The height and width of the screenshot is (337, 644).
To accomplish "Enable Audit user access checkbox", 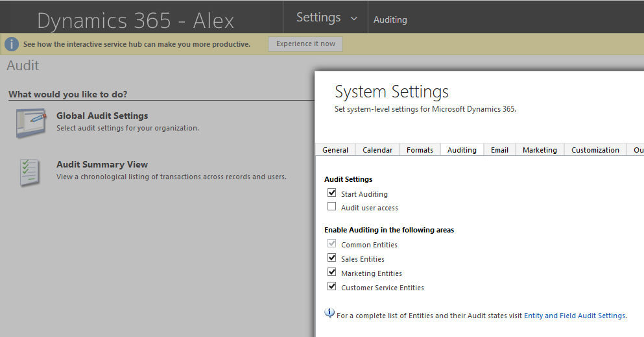I will (x=332, y=207).
